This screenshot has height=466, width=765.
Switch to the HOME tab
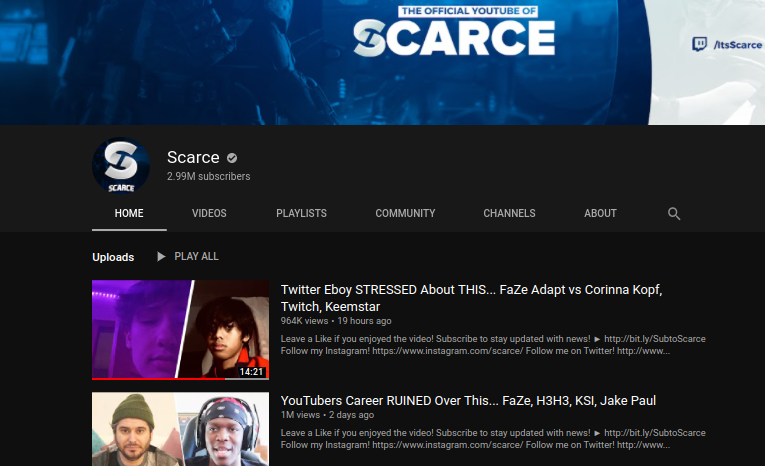pyautogui.click(x=129, y=213)
